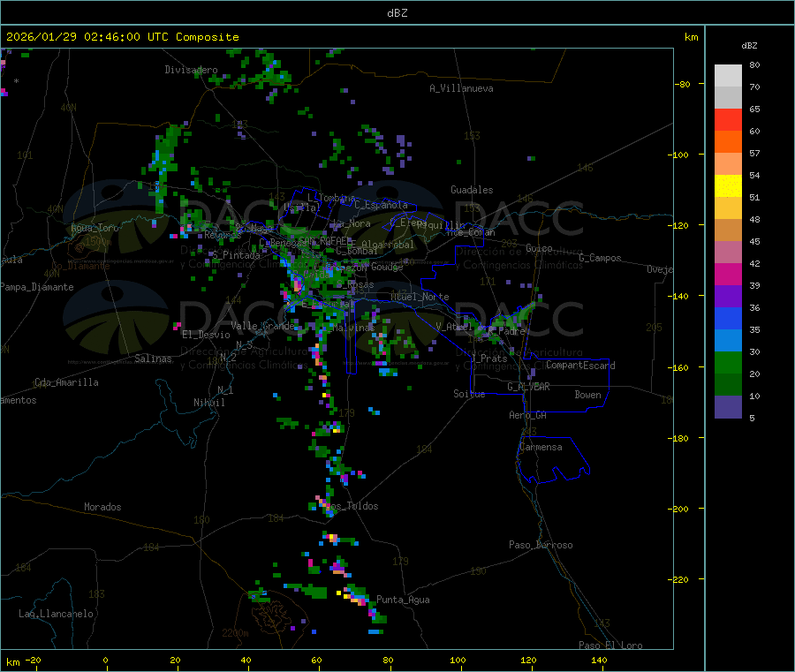The image size is (795, 672).
Task: Click the Aero_GA map label
Action: click(528, 415)
